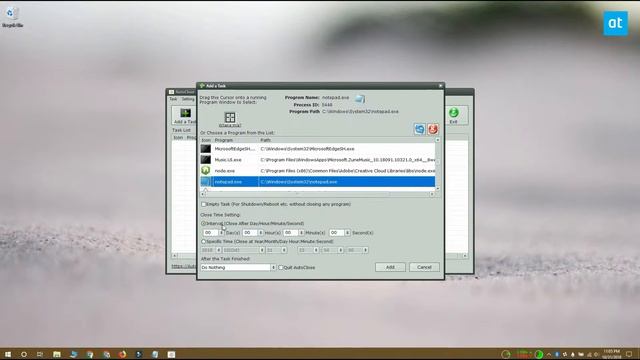Enable the Empty Task checkbox
This screenshot has width=640, height=360.
203,204
